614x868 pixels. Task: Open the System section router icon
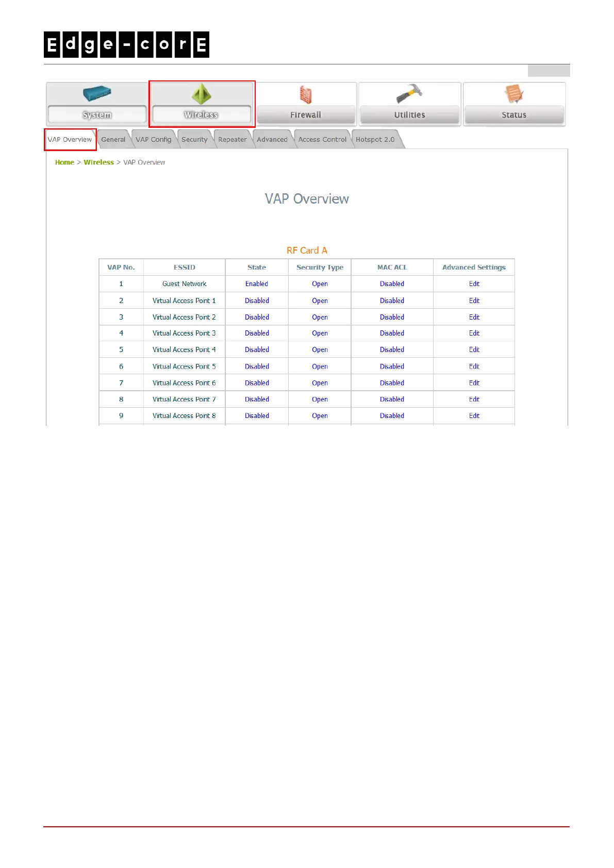click(97, 94)
